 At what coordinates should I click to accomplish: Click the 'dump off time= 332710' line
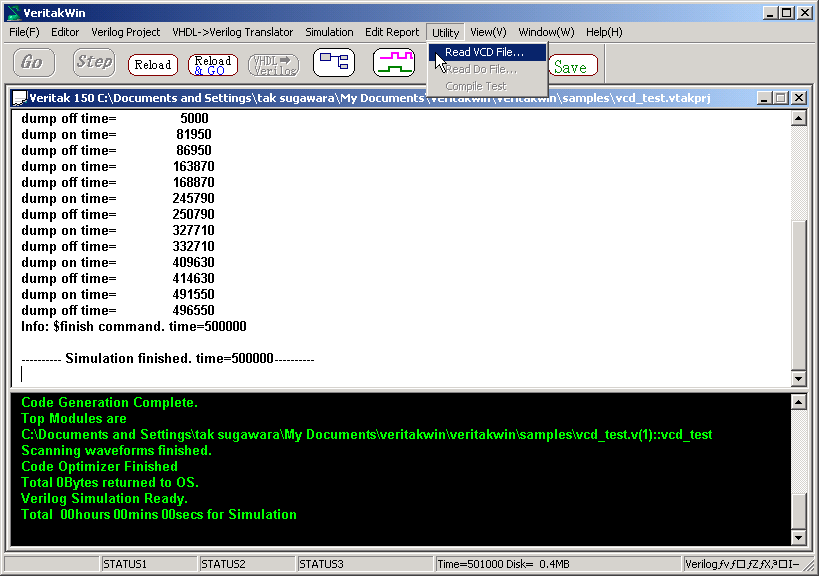(118, 246)
